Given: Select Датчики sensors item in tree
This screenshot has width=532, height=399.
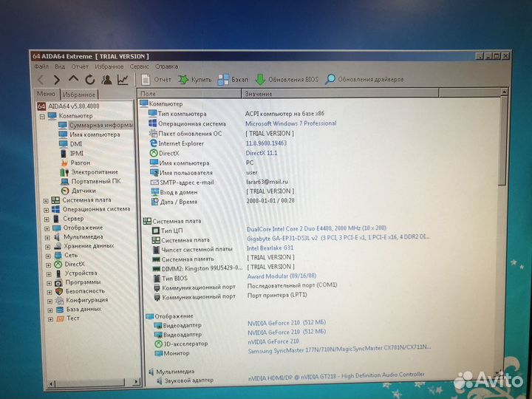Looking at the screenshot, I should pos(83,190).
